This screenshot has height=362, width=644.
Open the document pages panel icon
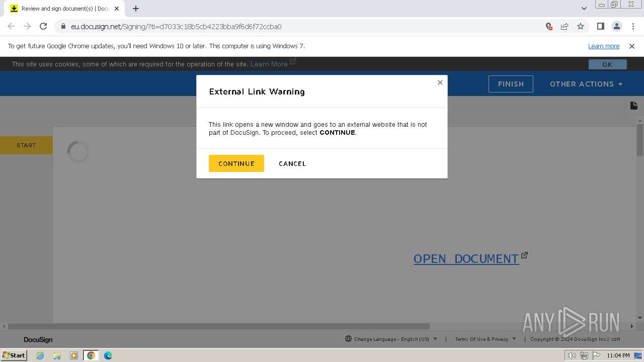pos(634,106)
